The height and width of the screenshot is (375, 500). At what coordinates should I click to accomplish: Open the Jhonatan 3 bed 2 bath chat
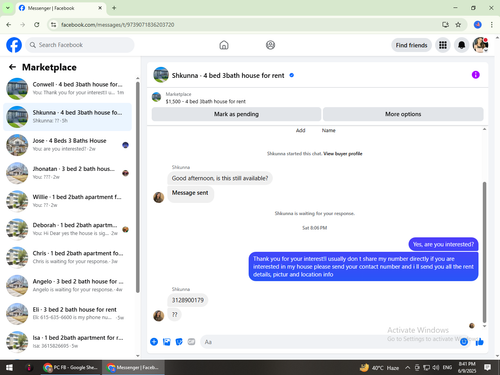coord(67,173)
